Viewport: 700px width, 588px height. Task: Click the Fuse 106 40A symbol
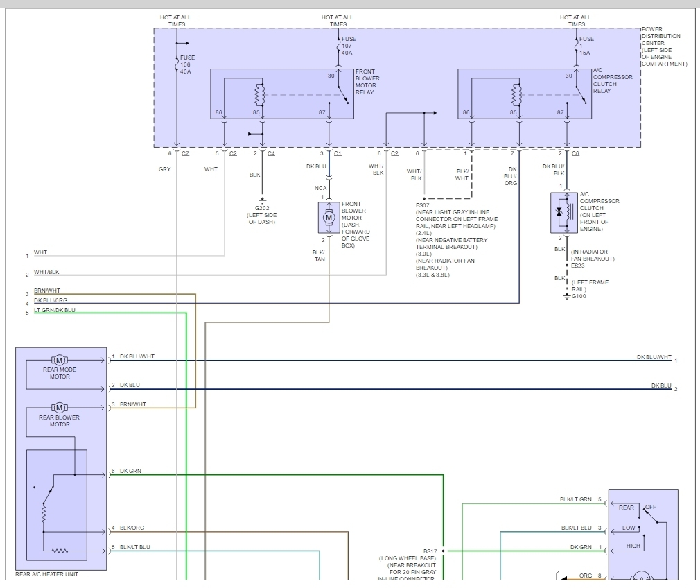177,63
